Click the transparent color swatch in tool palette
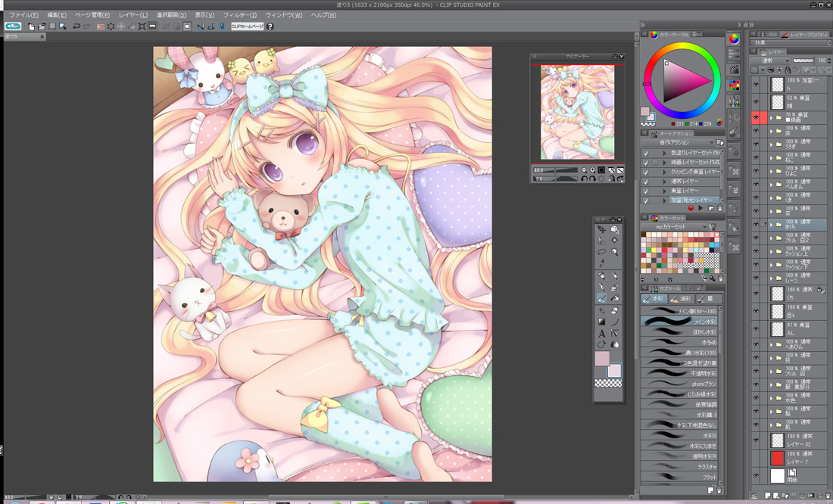The width and height of the screenshot is (833, 504). tap(608, 383)
